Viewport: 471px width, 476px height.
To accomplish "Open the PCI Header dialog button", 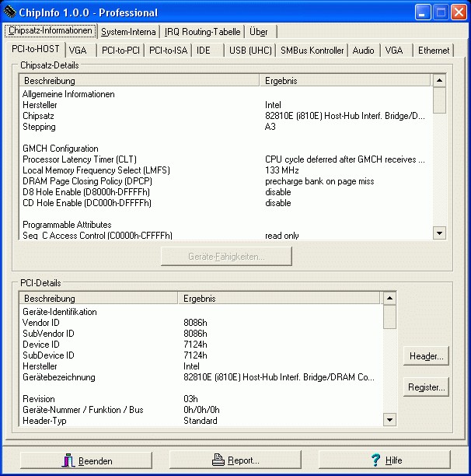I will 426,356.
